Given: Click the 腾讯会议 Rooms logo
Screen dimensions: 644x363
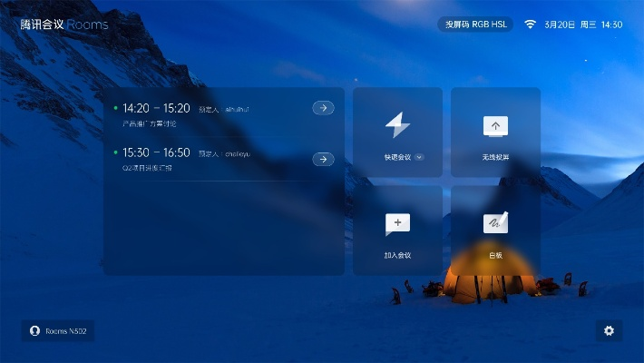Looking at the screenshot, I should tap(63, 25).
